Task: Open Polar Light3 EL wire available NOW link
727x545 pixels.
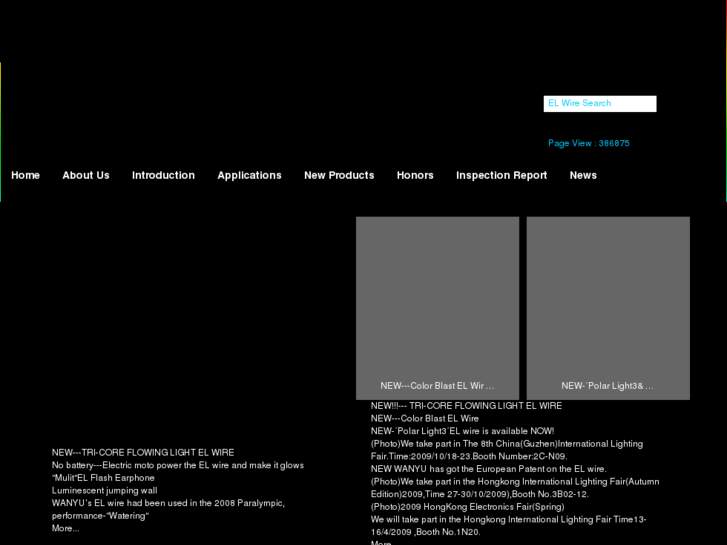Action: [x=462, y=431]
